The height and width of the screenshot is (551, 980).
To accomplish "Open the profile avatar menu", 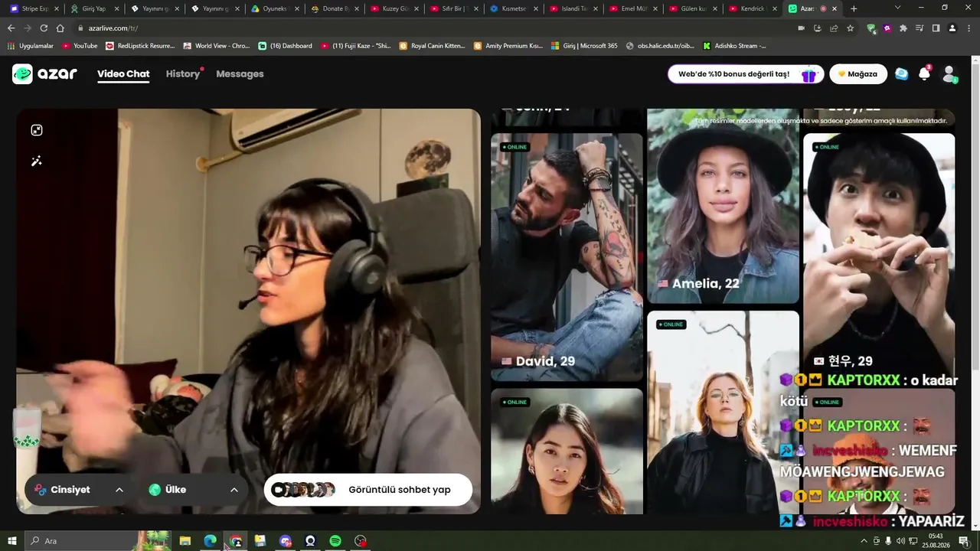I will click(x=949, y=73).
